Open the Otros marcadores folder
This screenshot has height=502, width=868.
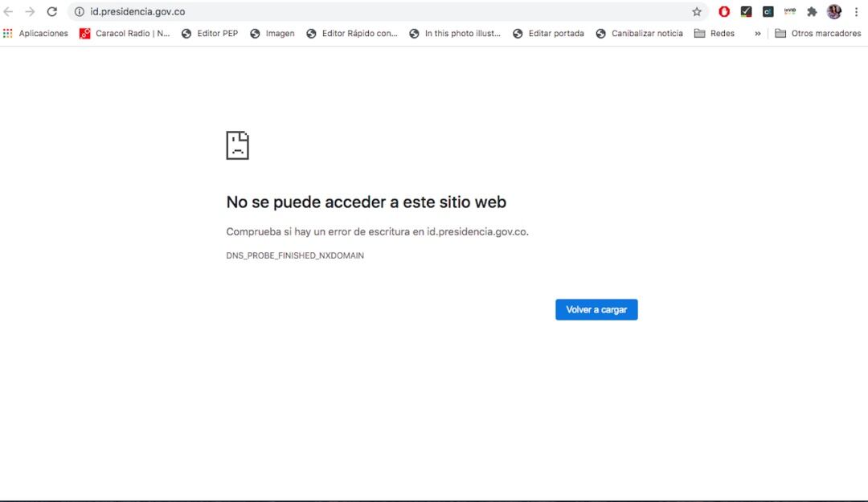[x=819, y=33]
